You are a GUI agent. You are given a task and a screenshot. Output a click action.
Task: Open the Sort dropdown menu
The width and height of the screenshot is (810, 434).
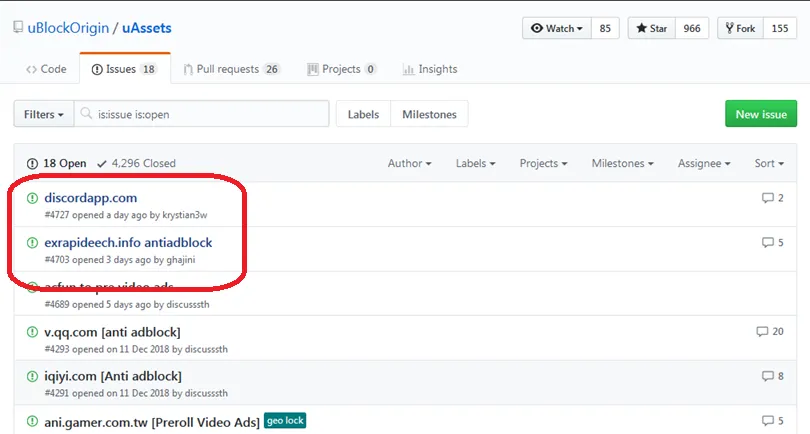768,163
